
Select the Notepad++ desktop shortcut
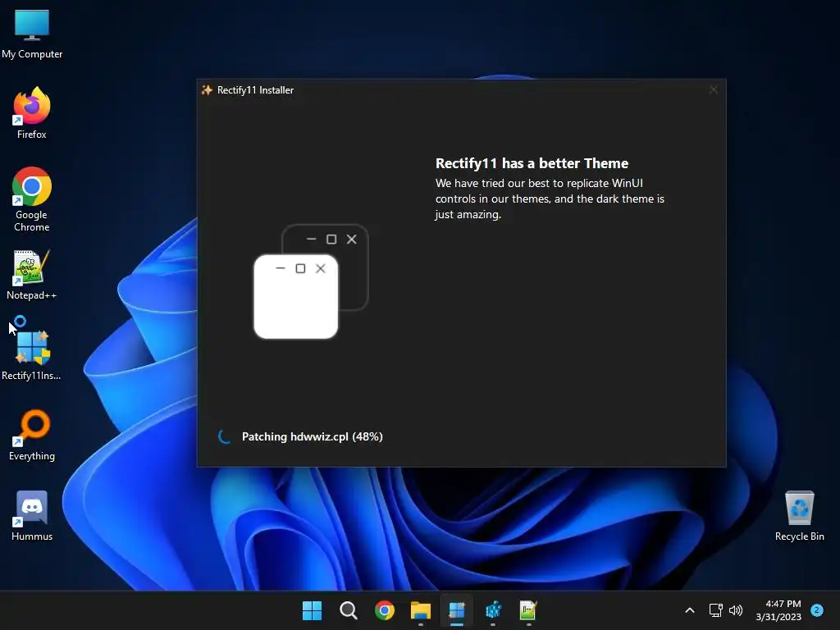tap(32, 275)
